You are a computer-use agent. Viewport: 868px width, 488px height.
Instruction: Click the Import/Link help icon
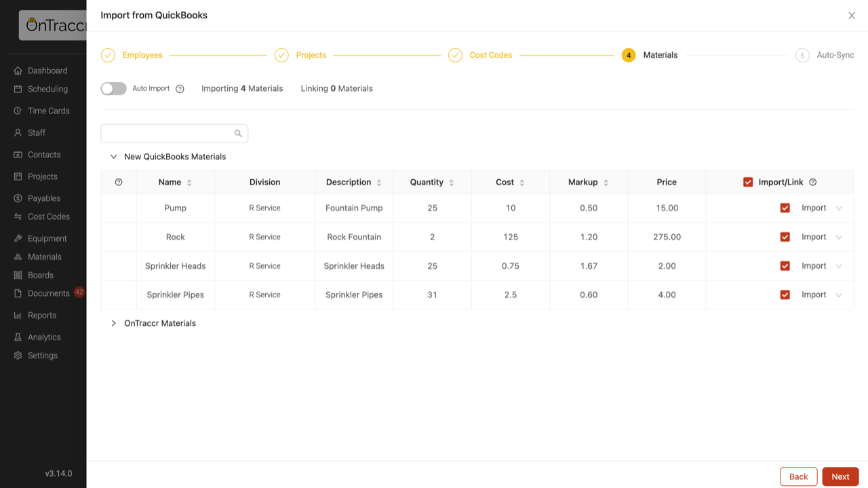tap(812, 182)
